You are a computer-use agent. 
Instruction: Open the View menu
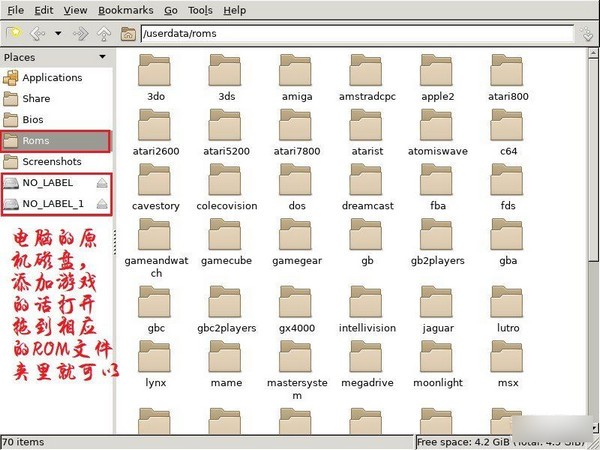(75, 10)
